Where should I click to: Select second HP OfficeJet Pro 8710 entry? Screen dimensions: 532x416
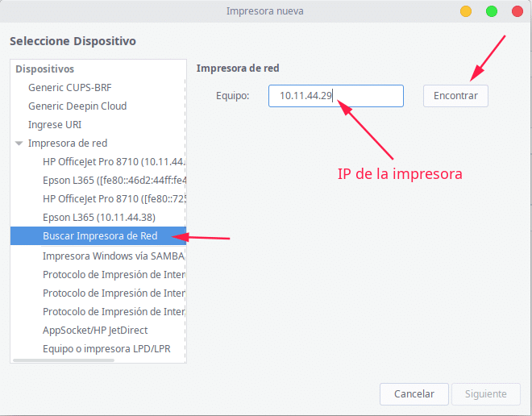tap(113, 199)
